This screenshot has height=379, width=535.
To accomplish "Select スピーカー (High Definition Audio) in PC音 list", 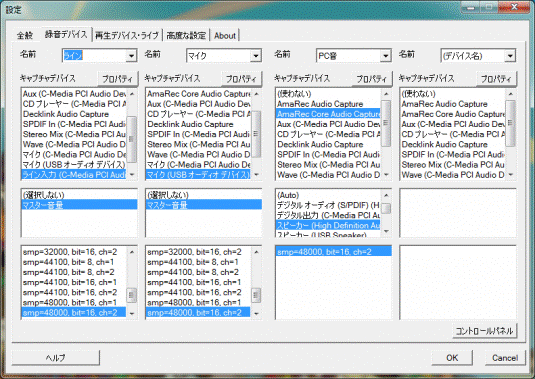I will click(328, 225).
